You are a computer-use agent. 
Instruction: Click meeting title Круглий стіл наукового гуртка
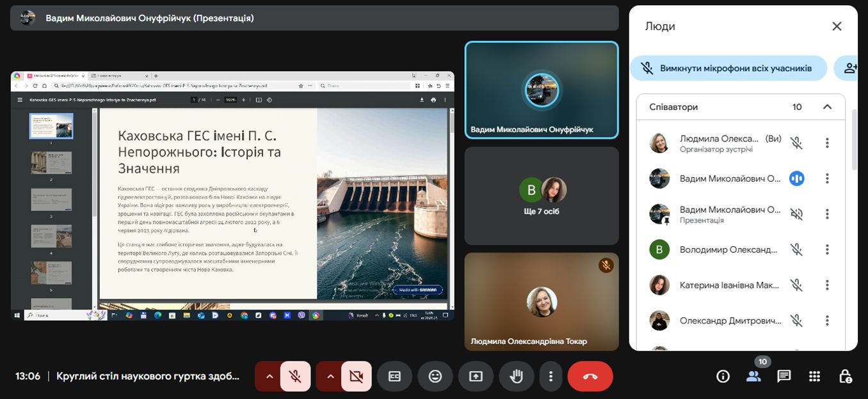click(x=148, y=377)
